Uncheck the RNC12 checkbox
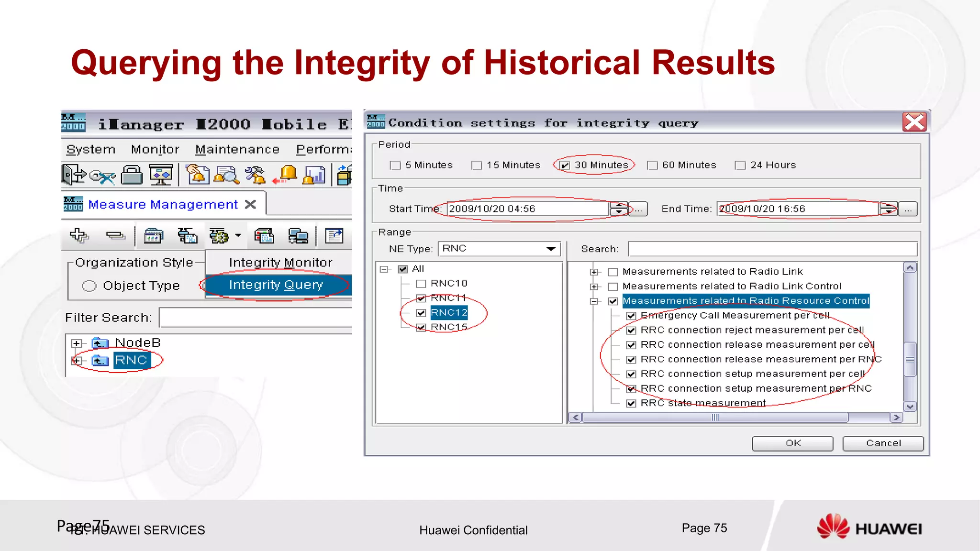Image resolution: width=980 pixels, height=551 pixels. [x=421, y=313]
